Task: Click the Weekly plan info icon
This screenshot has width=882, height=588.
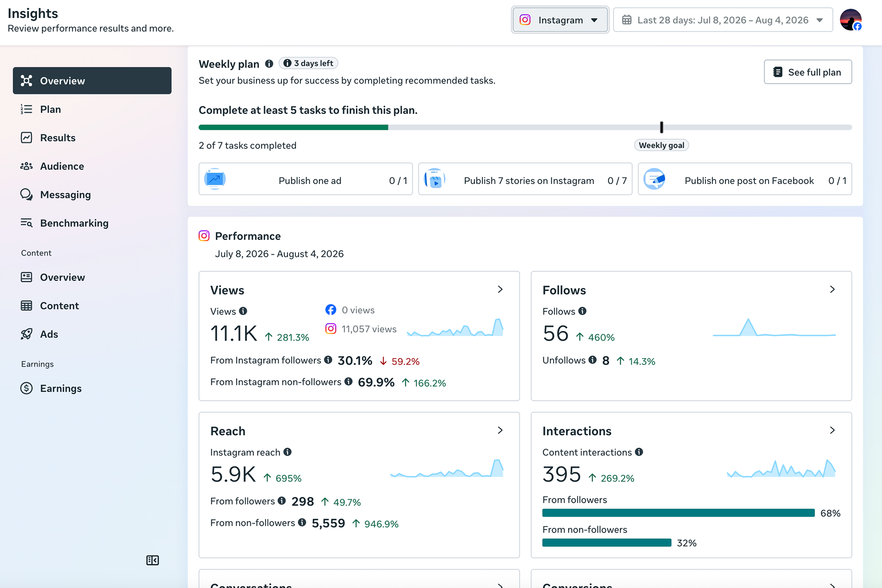Action: coord(269,64)
